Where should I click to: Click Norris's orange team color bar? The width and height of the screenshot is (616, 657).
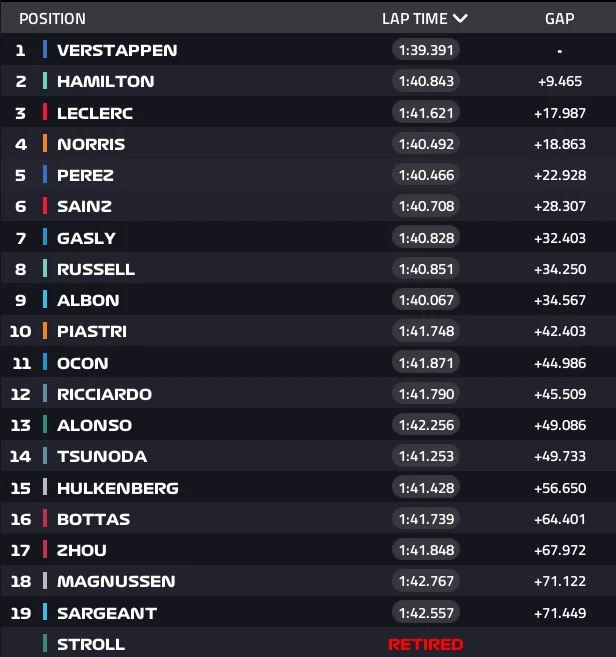coord(45,144)
